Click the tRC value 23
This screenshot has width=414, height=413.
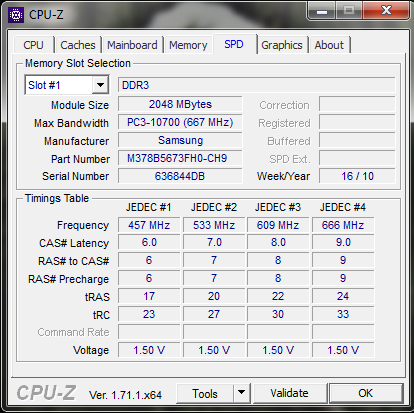click(149, 314)
